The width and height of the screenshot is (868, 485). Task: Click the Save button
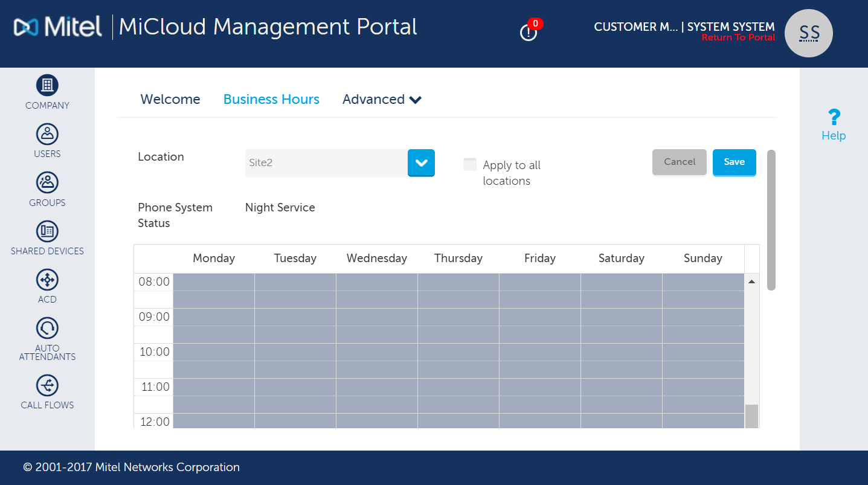click(734, 162)
